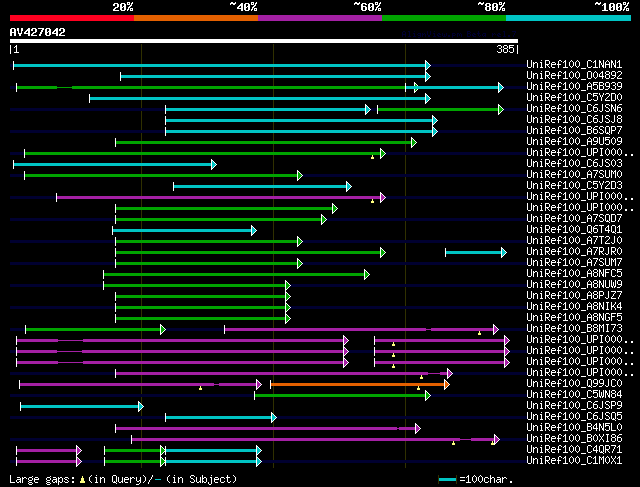The image size is (640, 487).
Task: Click the cyan 100char scale legend bar
Action: coord(447,479)
